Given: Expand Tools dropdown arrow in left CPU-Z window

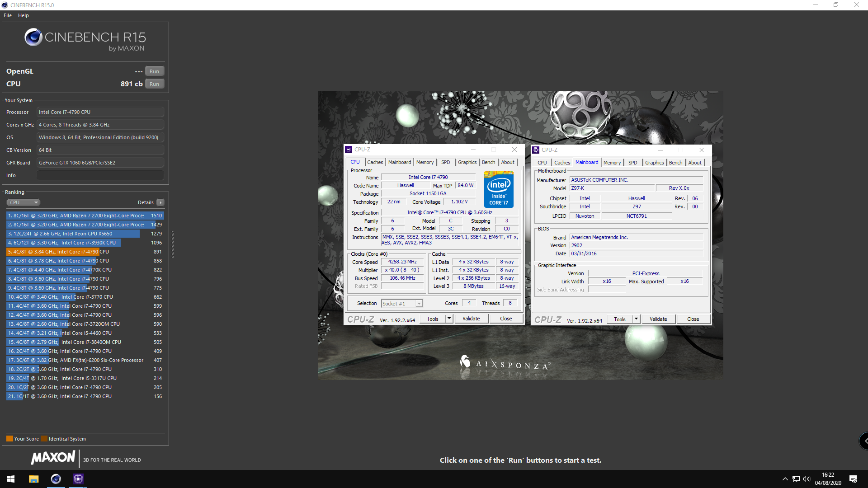Looking at the screenshot, I should pos(449,319).
